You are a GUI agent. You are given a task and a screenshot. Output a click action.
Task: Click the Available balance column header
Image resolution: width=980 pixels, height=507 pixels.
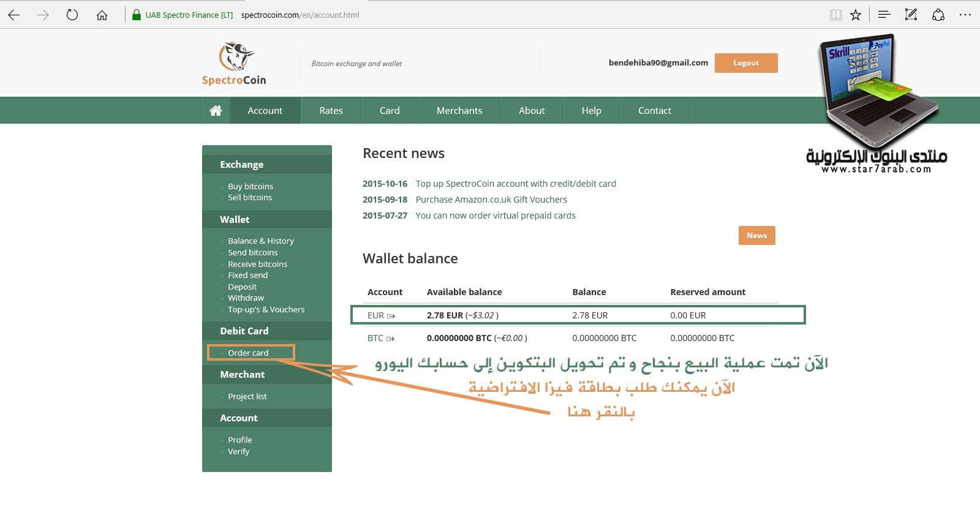click(464, 292)
